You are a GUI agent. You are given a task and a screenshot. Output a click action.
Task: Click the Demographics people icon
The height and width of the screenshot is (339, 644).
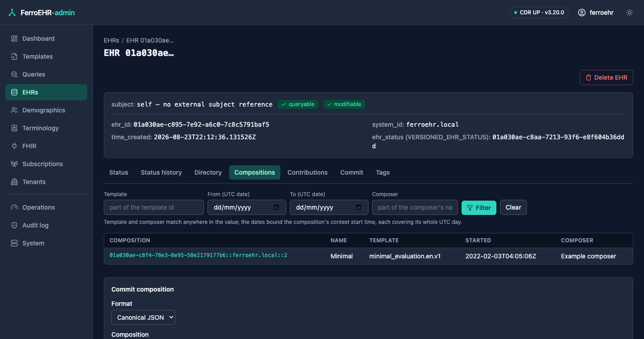(x=14, y=110)
